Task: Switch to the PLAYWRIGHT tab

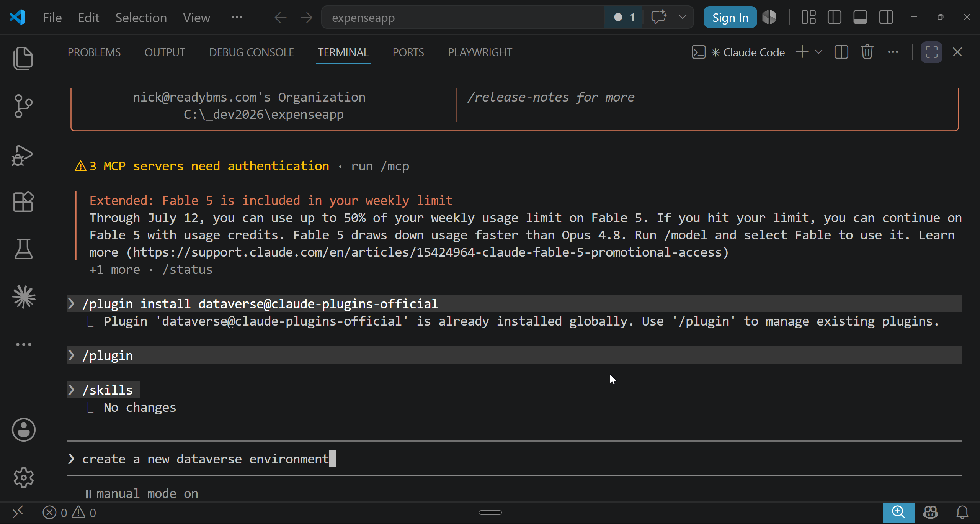Action: pyautogui.click(x=480, y=52)
